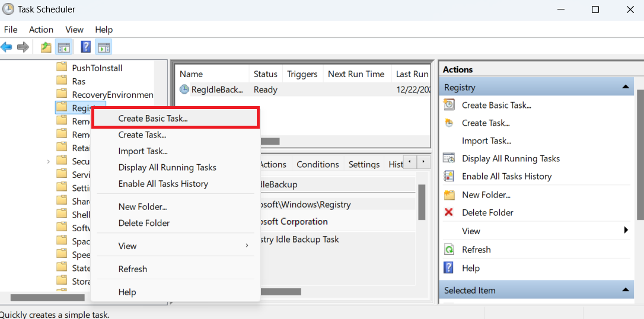Sort tasks by Triggers column header
644x319 pixels.
tap(302, 74)
